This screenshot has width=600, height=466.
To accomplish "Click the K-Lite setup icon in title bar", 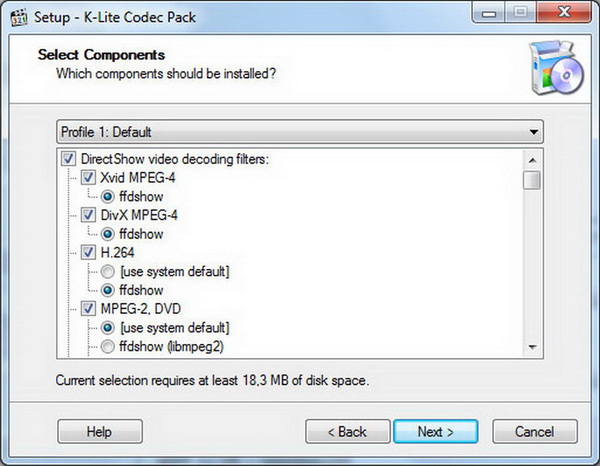I will [x=16, y=16].
